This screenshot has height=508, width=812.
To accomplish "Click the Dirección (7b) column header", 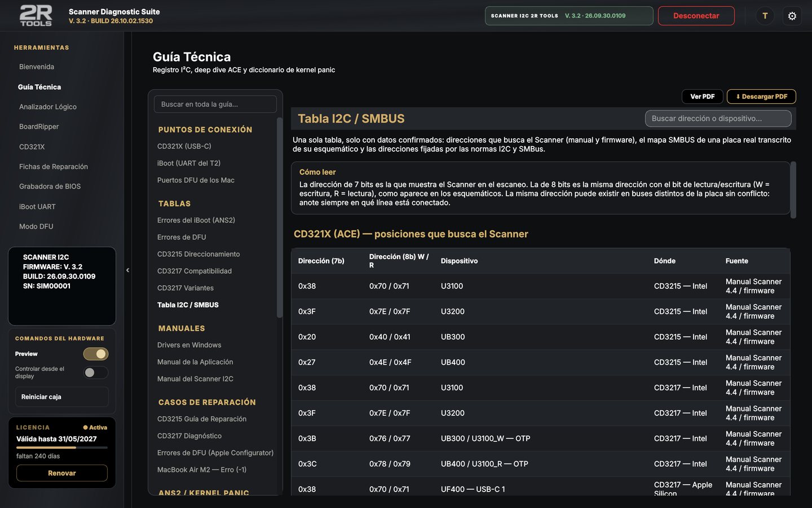I will 321,261.
